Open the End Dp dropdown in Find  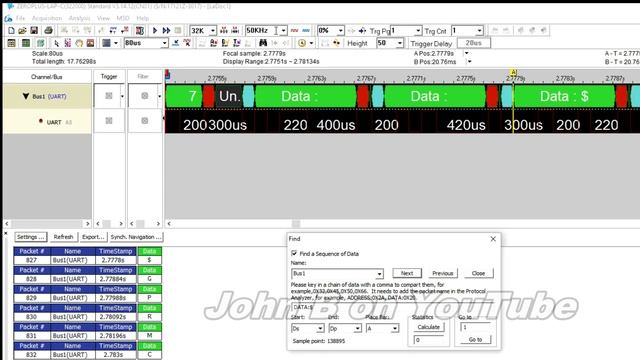357,328
